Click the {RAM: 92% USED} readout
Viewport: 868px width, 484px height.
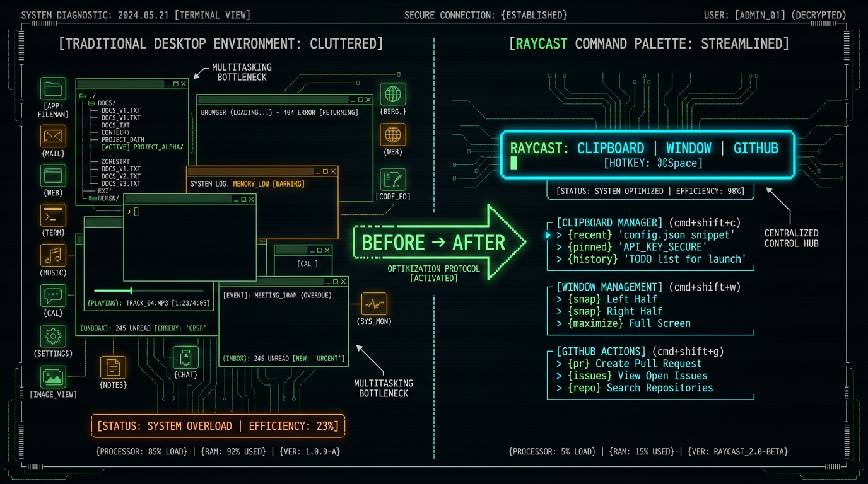click(x=234, y=451)
